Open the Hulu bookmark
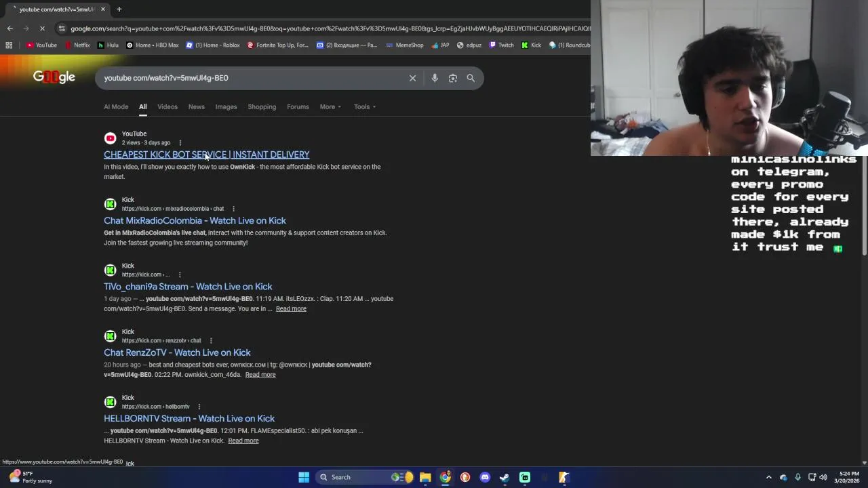This screenshot has height=488, width=868. [x=108, y=45]
